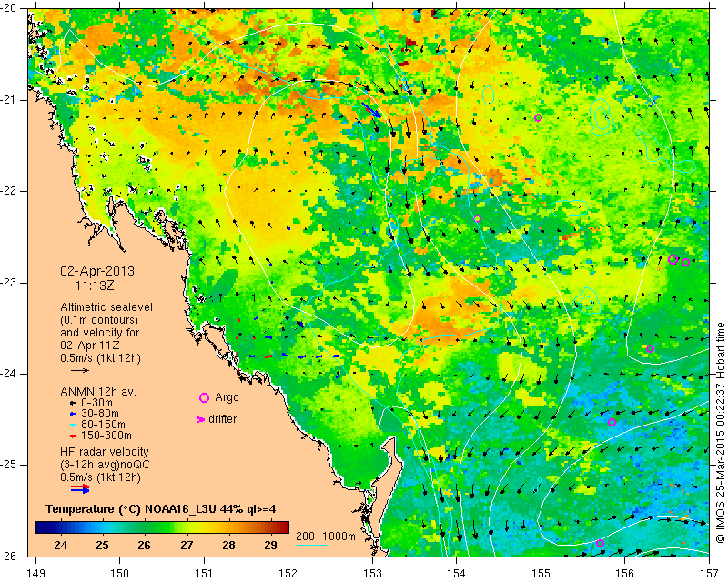Click the 'HF radar velocity' legend text
Image resolution: width=728 pixels, height=582 pixels.
(x=105, y=452)
